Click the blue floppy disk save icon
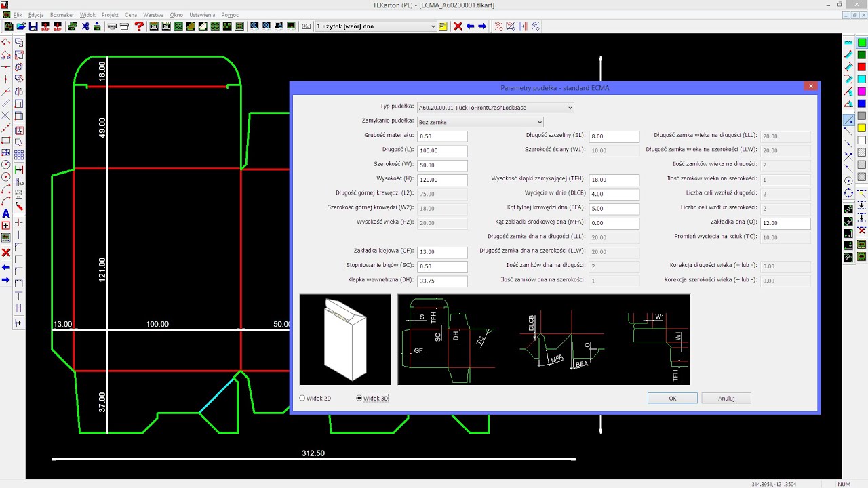 [x=33, y=26]
